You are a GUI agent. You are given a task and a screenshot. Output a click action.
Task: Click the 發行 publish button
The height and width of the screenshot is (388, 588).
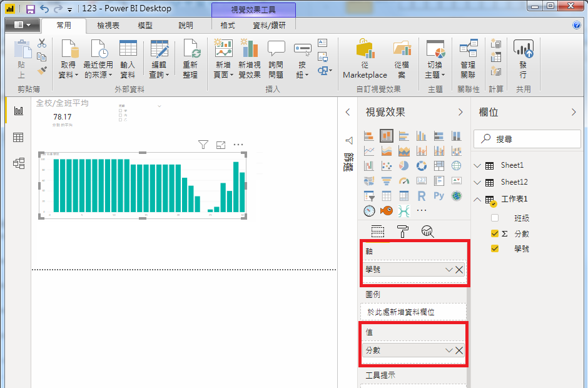coord(523,59)
